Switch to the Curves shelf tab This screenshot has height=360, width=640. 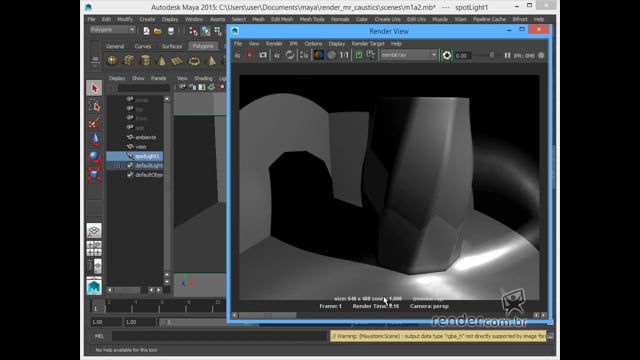pos(143,46)
